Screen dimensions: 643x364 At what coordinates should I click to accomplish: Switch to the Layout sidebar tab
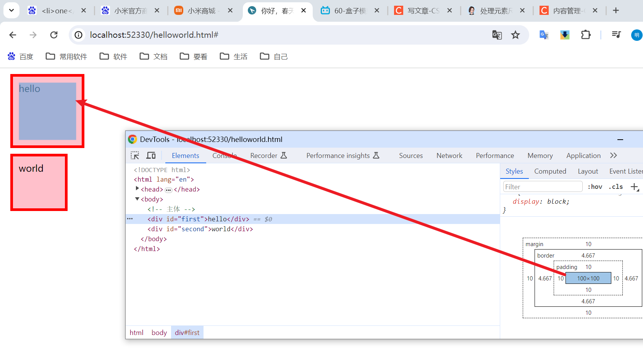click(x=588, y=172)
